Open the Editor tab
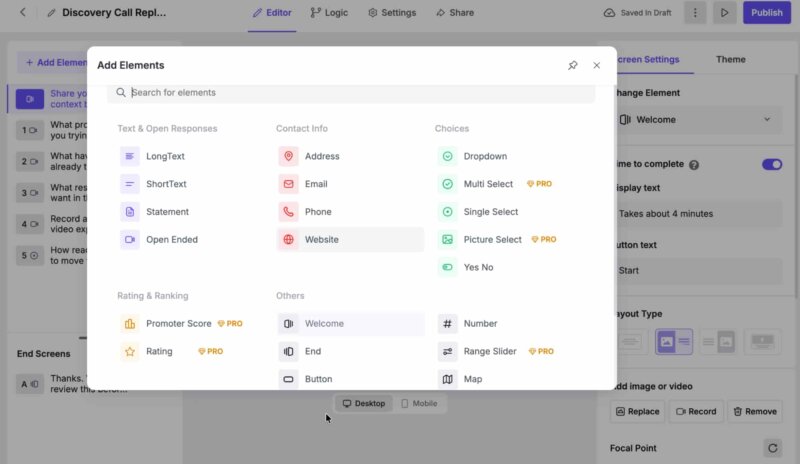800x464 pixels. pyautogui.click(x=272, y=13)
